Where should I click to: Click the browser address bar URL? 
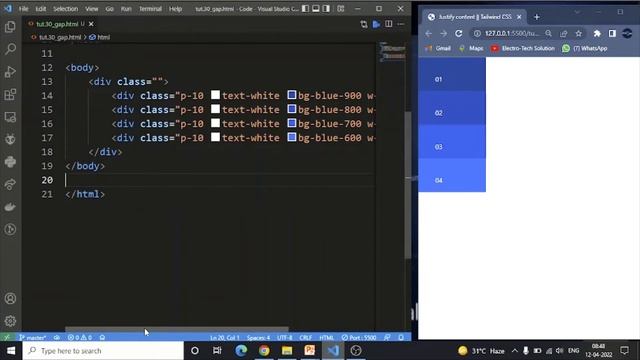512,33
